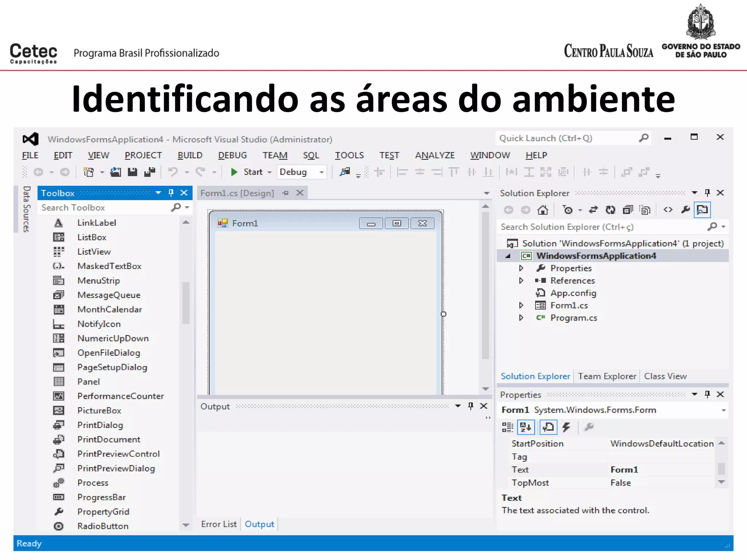Viewport: 747px width, 560px height.
Task: Toggle auto-hide pin on Properties panel
Action: point(708,394)
